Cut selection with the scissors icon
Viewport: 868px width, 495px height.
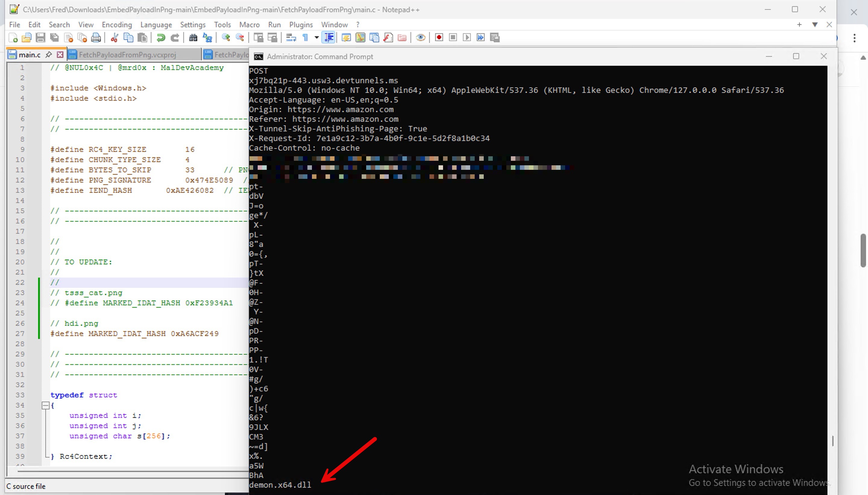[114, 37]
